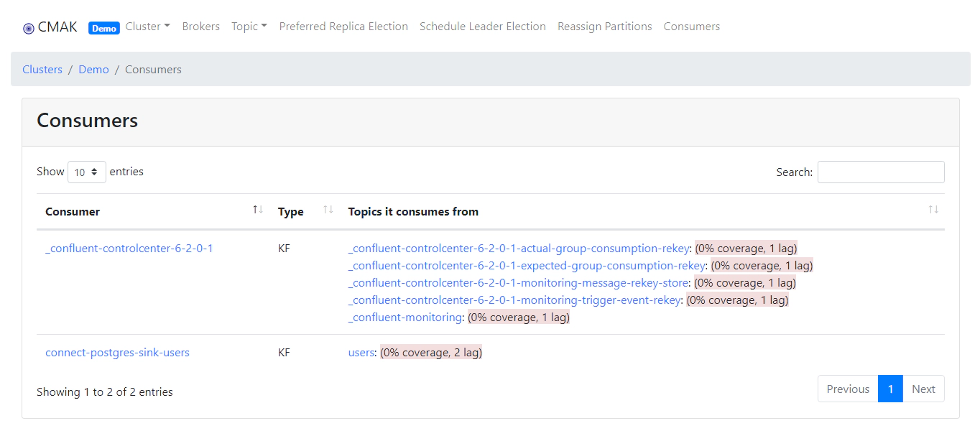Sort by Consumer column arrows
Image resolution: width=980 pixels, height=431 pixels.
click(x=258, y=210)
